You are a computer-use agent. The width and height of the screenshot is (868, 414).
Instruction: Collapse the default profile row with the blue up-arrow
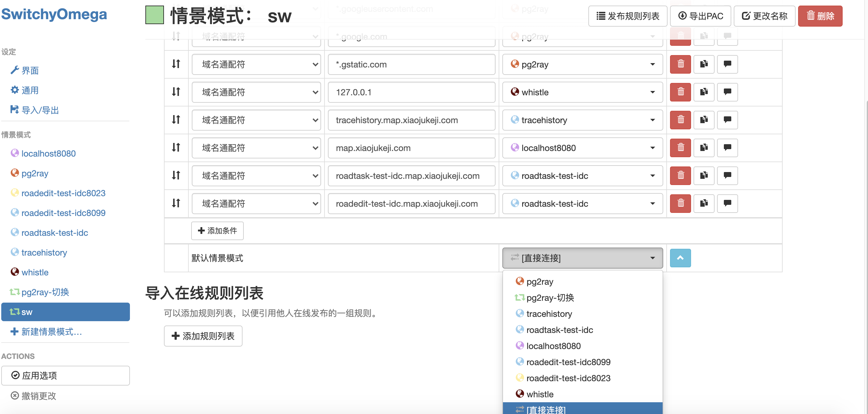(x=680, y=258)
